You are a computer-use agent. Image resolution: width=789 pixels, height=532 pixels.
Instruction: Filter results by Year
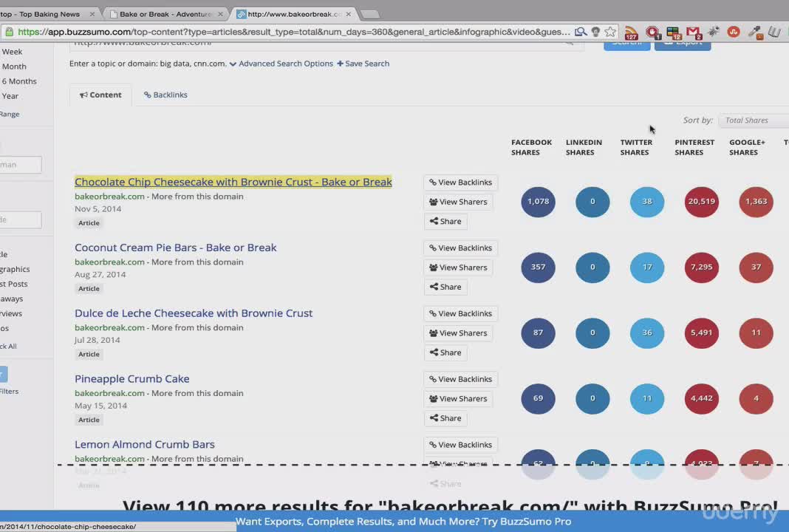pyautogui.click(x=10, y=96)
